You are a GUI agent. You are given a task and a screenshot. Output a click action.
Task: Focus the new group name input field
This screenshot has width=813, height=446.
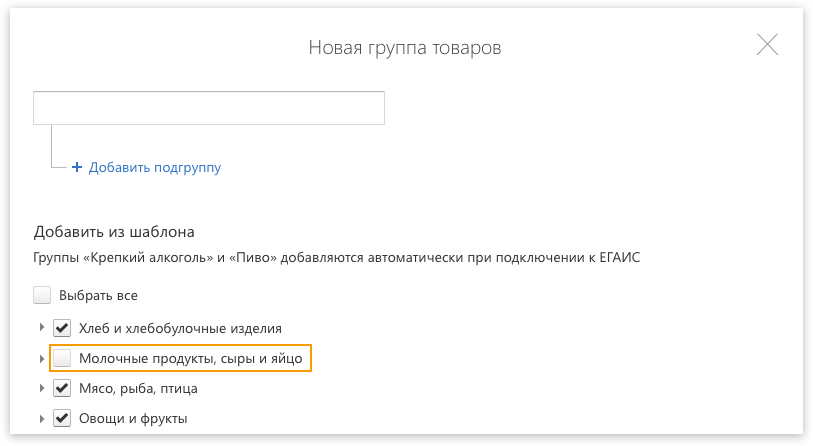point(209,108)
